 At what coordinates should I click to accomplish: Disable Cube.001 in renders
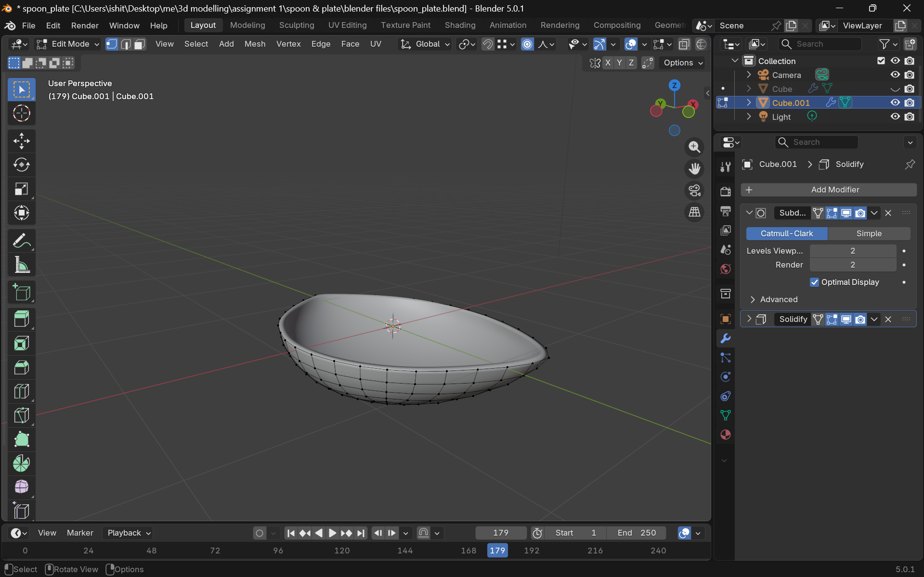click(x=910, y=103)
